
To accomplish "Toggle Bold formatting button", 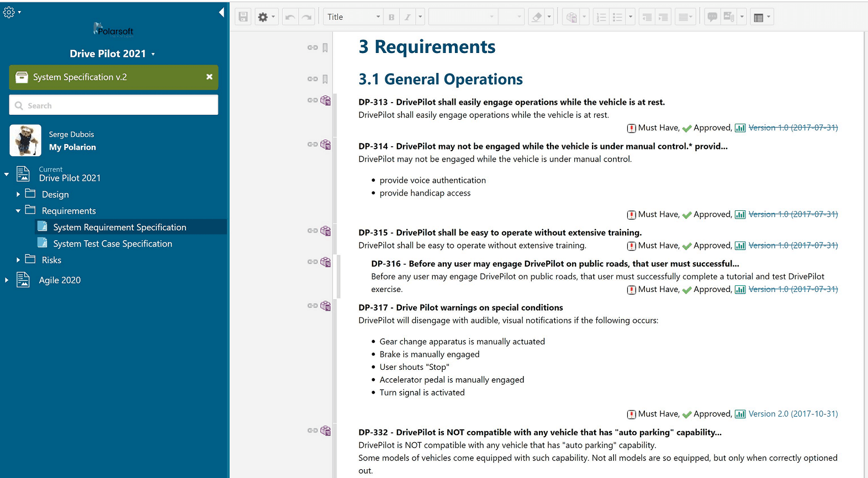I will [391, 17].
